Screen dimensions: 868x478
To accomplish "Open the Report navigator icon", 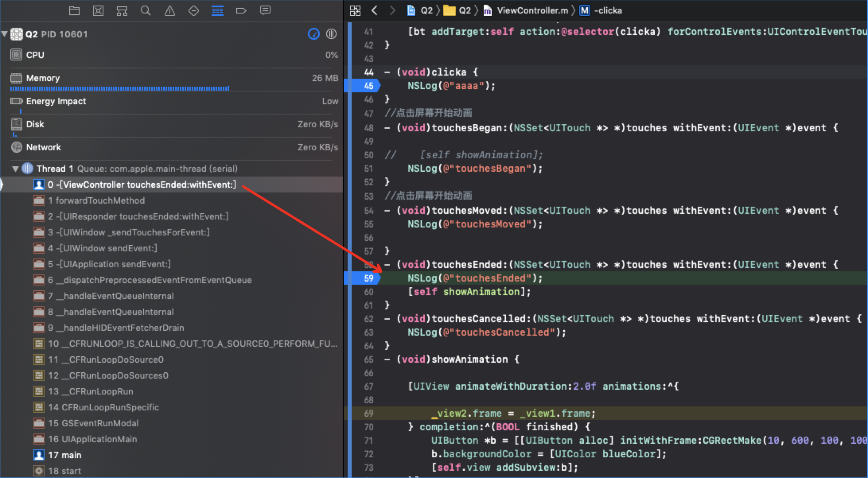I will pyautogui.click(x=265, y=11).
